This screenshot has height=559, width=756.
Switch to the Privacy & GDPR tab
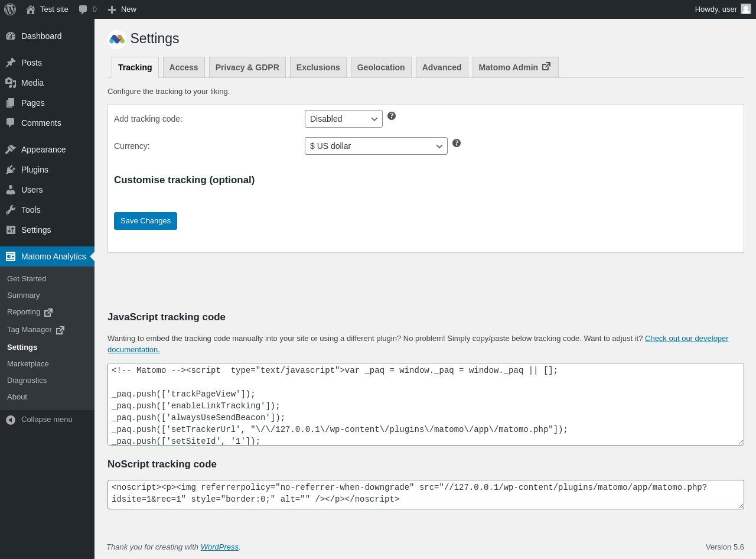pyautogui.click(x=247, y=67)
